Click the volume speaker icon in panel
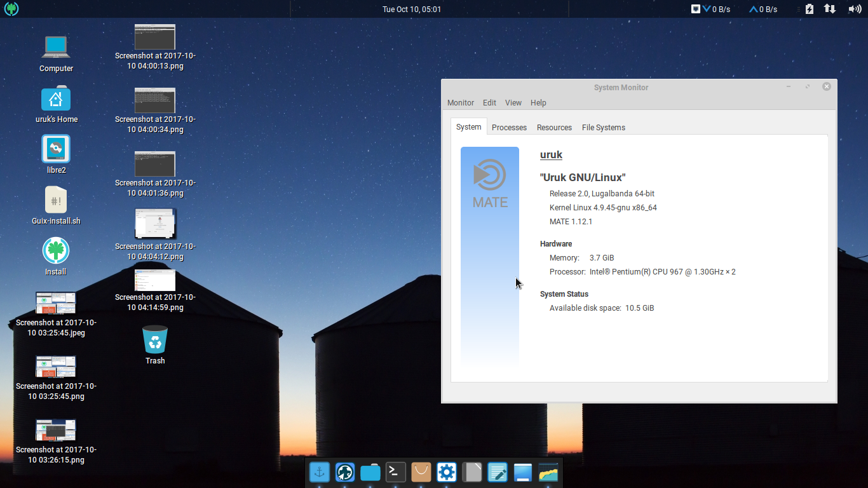Viewport: 868px width, 488px height. click(x=855, y=9)
